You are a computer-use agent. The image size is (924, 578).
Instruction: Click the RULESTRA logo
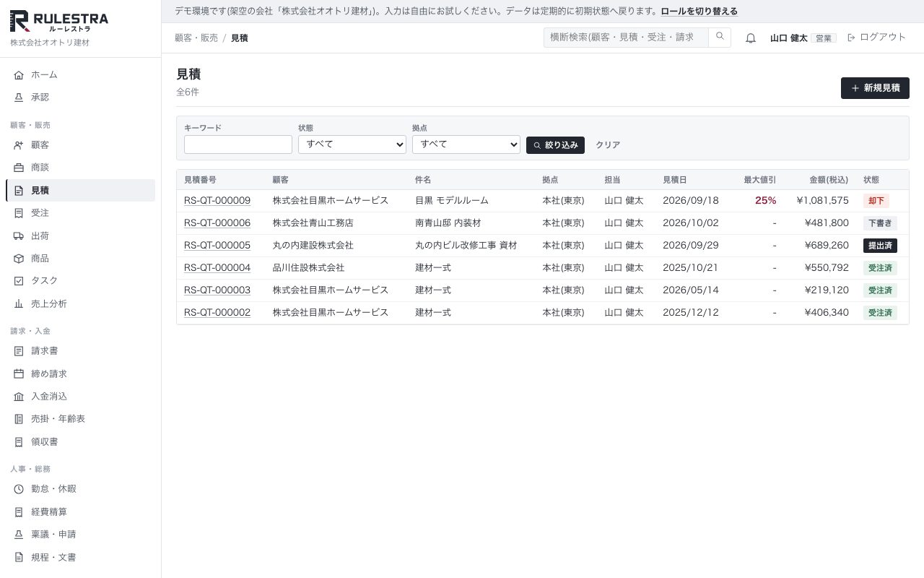(59, 22)
